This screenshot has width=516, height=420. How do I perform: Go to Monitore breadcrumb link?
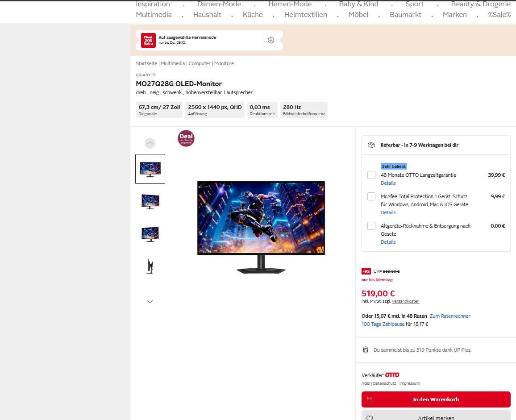224,63
